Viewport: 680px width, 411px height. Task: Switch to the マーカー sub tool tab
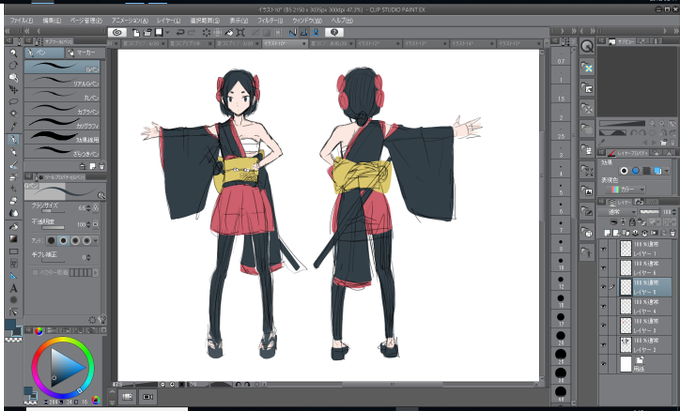coord(85,52)
